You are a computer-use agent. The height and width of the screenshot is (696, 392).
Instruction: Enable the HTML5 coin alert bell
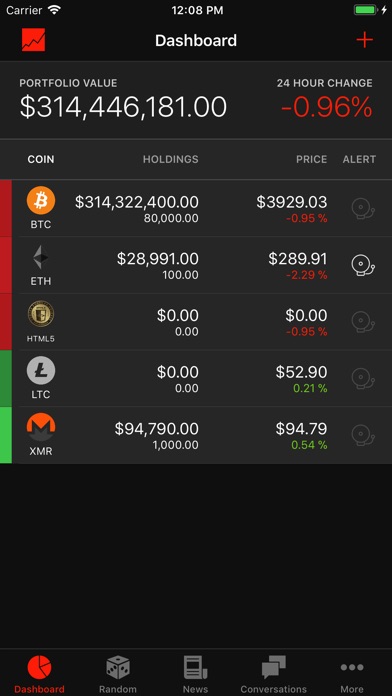click(x=363, y=322)
